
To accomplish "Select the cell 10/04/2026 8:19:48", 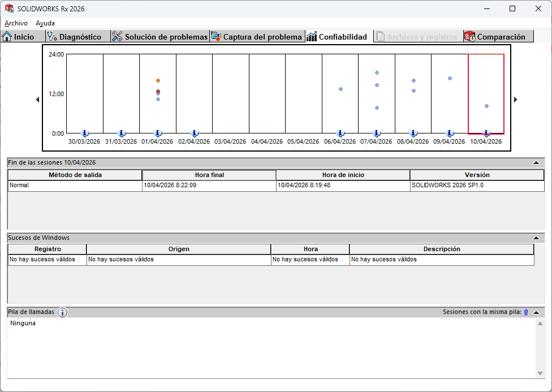I will click(x=343, y=186).
